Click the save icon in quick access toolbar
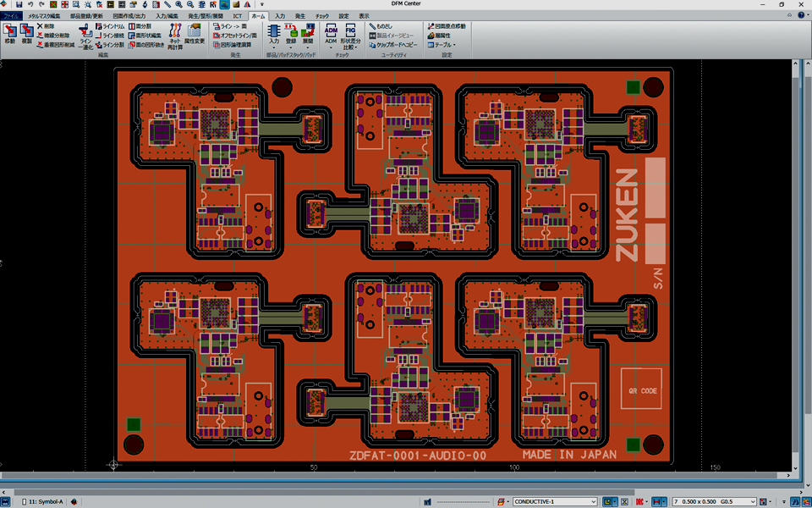The image size is (812, 508). (x=19, y=4)
